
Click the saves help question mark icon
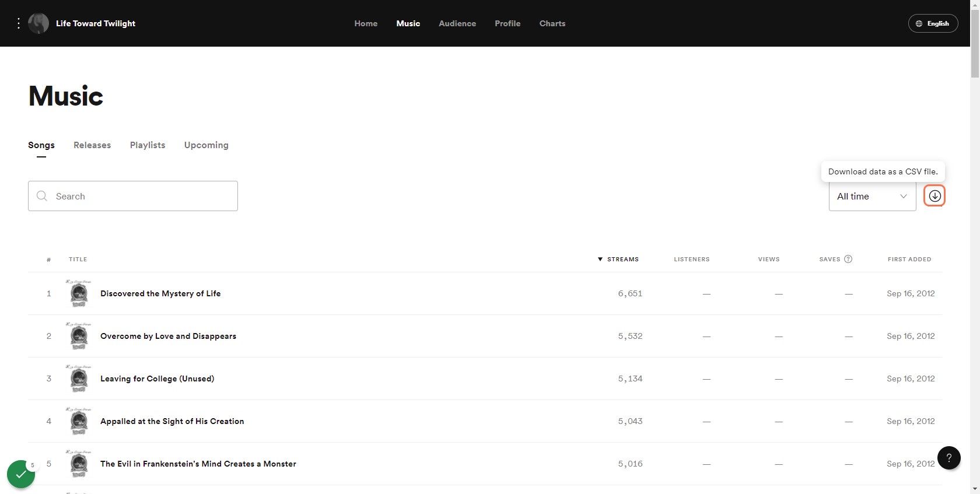(848, 259)
